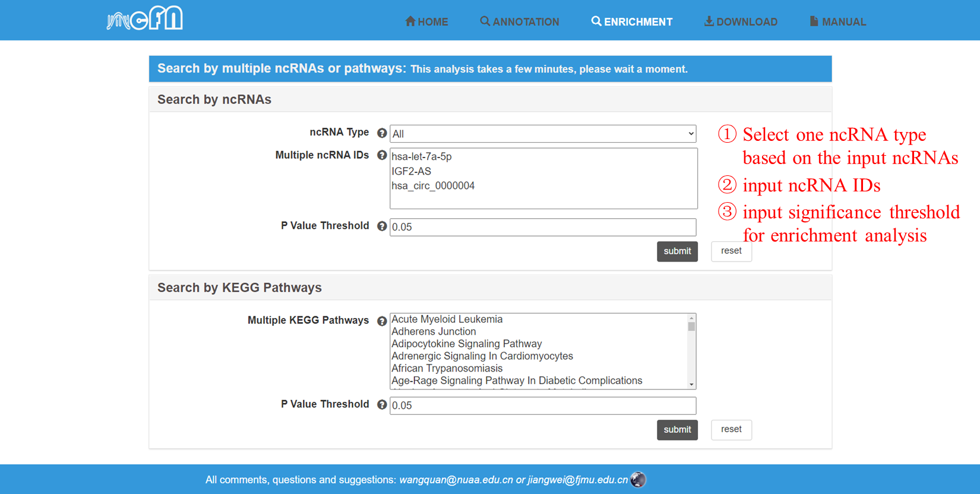The image size is (980, 494).
Task: Go to HOME page
Action: [426, 22]
